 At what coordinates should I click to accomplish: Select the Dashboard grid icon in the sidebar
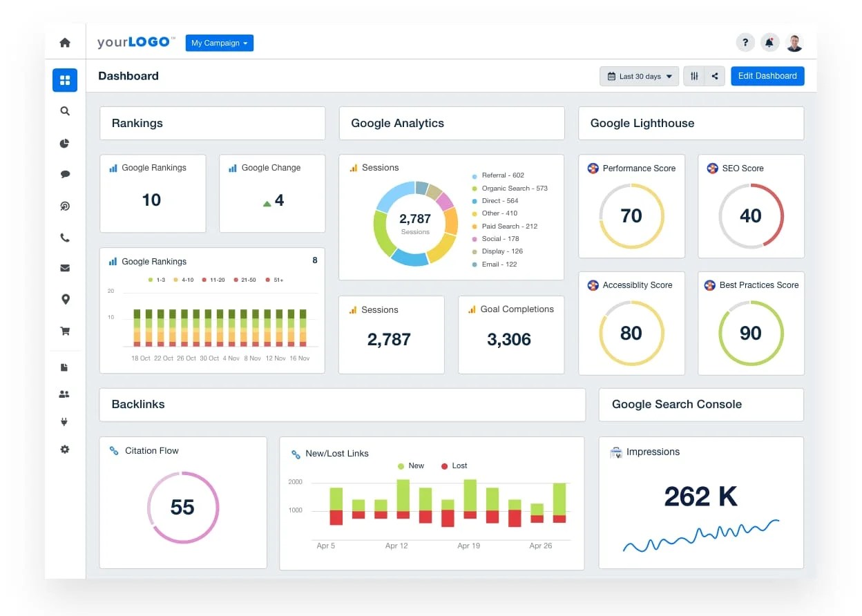65,80
